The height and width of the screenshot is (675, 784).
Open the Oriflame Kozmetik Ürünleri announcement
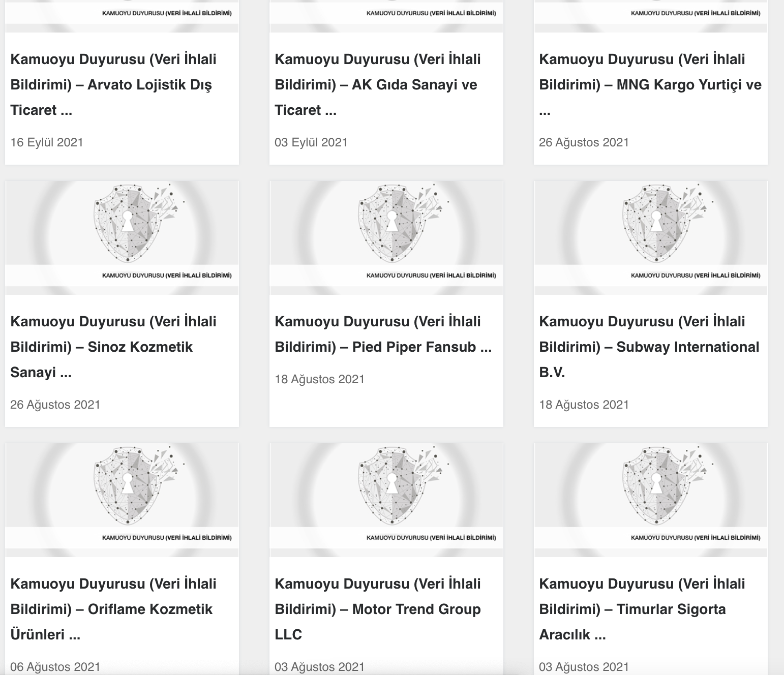tap(113, 609)
